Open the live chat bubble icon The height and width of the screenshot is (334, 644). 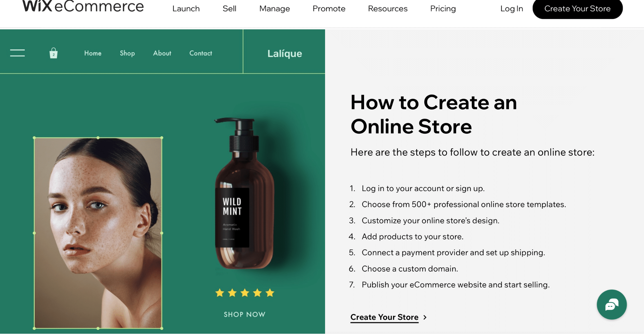[611, 304]
